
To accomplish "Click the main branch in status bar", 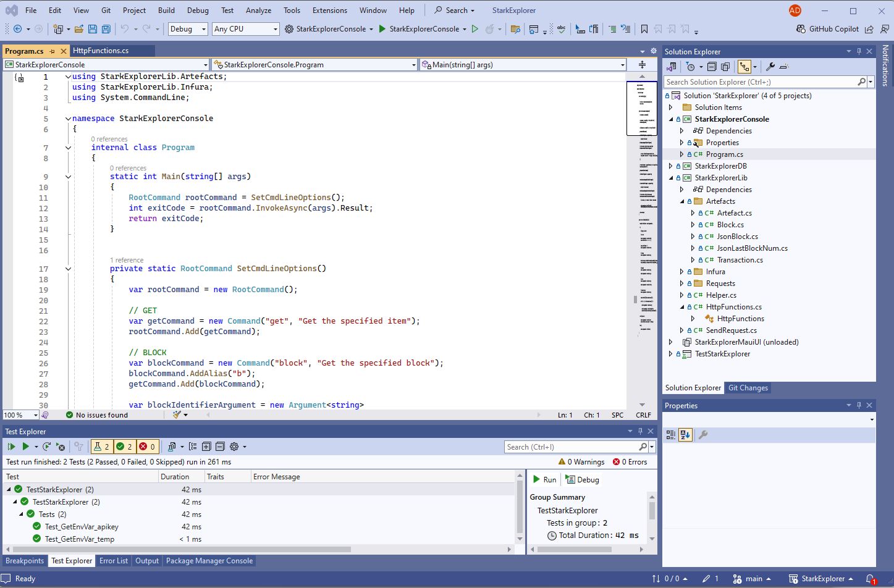I will pos(752,579).
